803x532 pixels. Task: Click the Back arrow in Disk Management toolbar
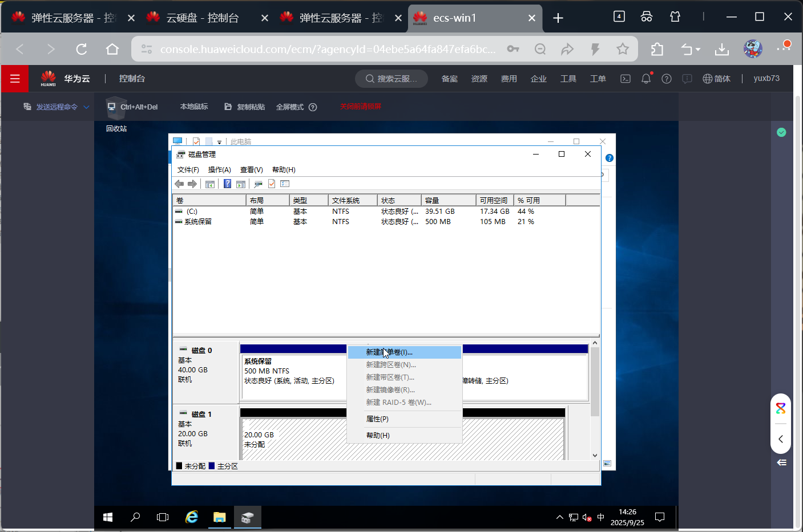coord(179,184)
